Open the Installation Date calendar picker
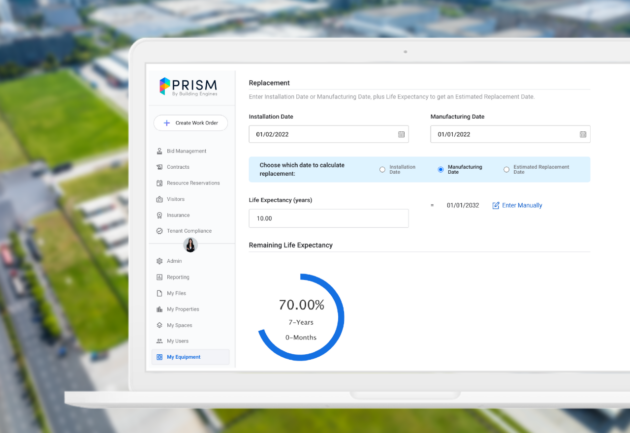The height and width of the screenshot is (433, 630). click(401, 134)
